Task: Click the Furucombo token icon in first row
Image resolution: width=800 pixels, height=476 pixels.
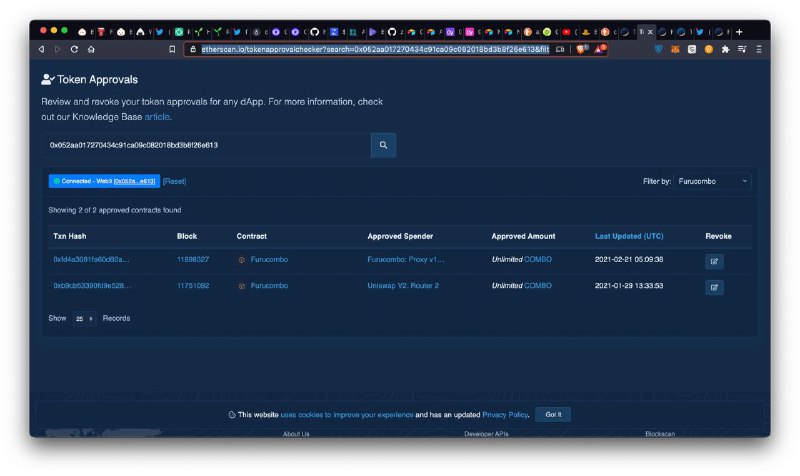Action: (x=242, y=260)
